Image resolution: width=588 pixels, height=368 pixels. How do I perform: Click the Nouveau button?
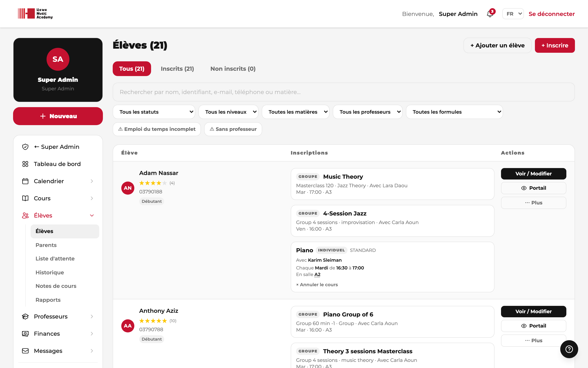click(58, 116)
